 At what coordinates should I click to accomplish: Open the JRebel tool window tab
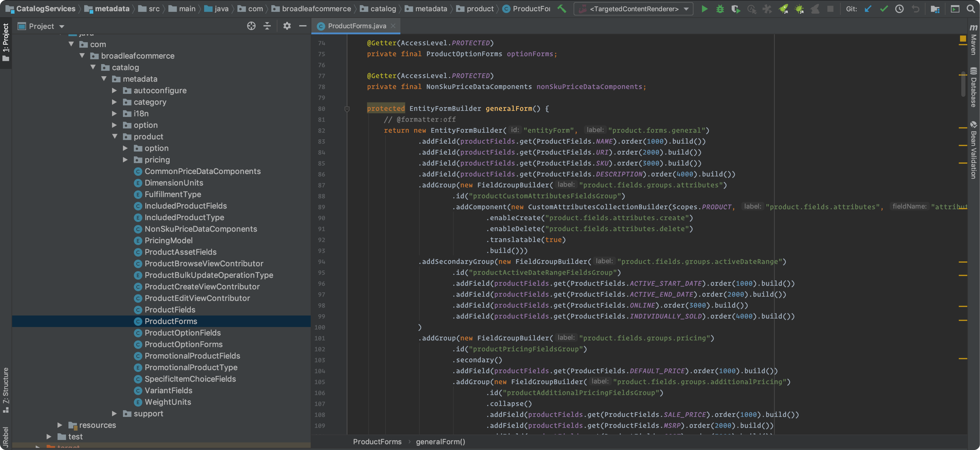click(x=5, y=437)
